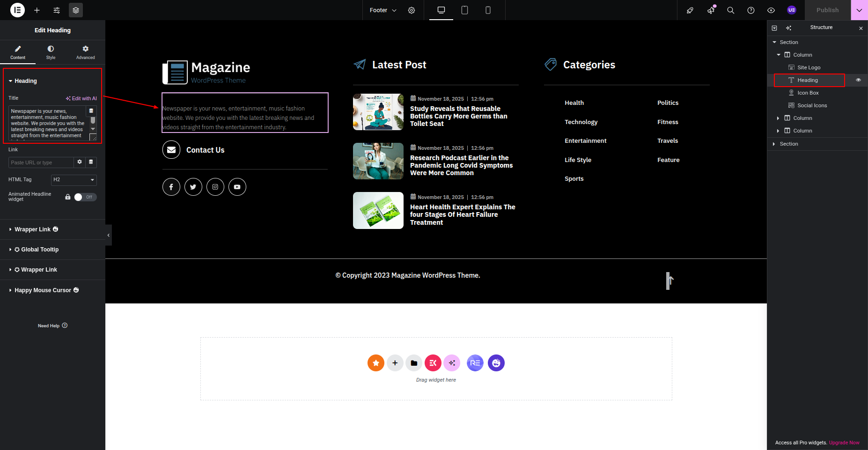The height and width of the screenshot is (450, 868).
Task: Toggle Animated Headline widget switch
Action: point(85,197)
